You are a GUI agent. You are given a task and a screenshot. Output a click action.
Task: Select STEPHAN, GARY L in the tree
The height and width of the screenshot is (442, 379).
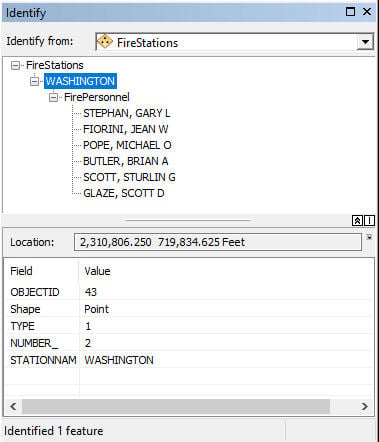point(126,113)
